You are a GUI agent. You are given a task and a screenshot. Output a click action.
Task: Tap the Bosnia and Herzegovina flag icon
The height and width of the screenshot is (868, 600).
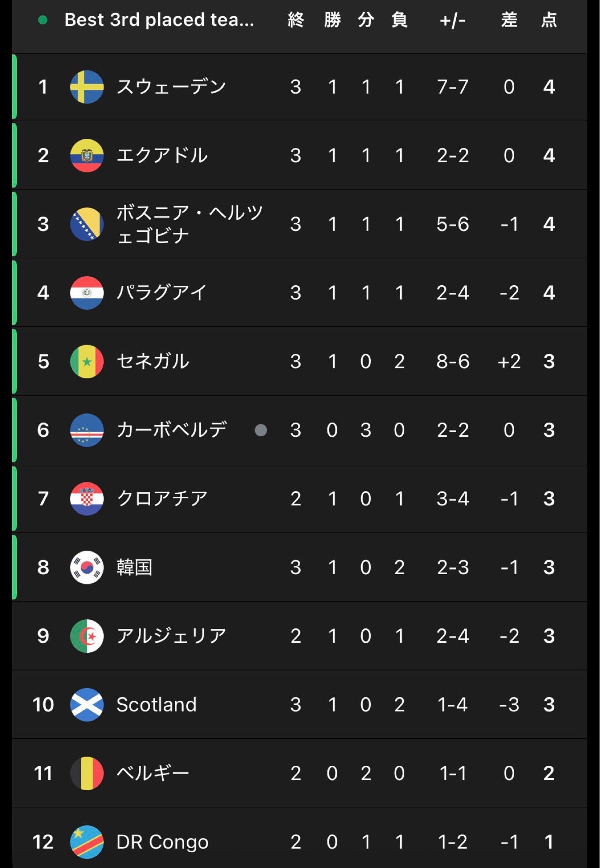coord(87,224)
